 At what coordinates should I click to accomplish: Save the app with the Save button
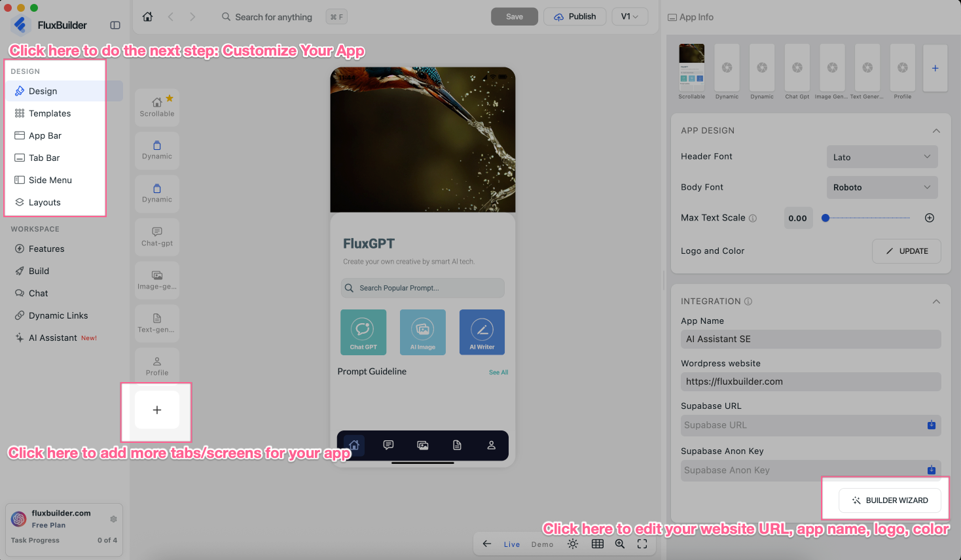(x=515, y=17)
